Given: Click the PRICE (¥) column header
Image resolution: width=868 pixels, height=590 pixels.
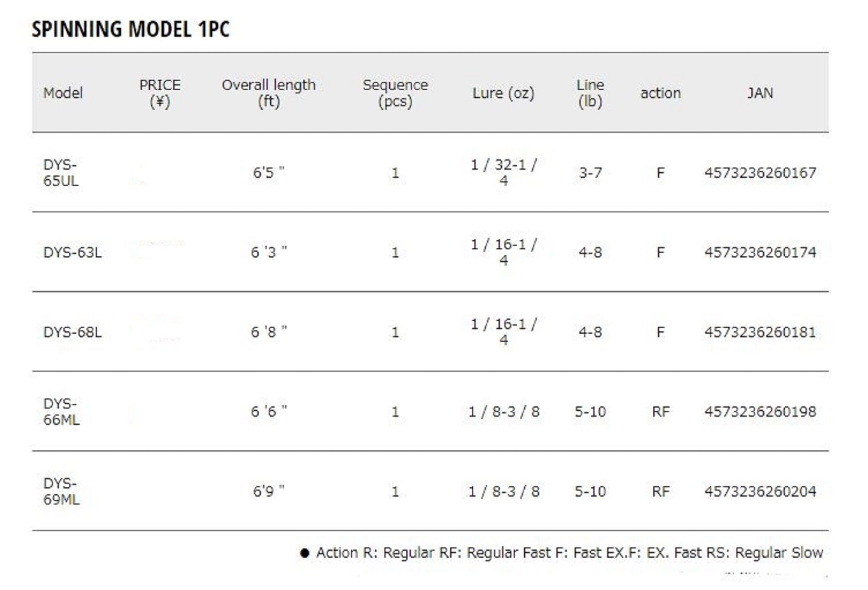Looking at the screenshot, I should 160,93.
